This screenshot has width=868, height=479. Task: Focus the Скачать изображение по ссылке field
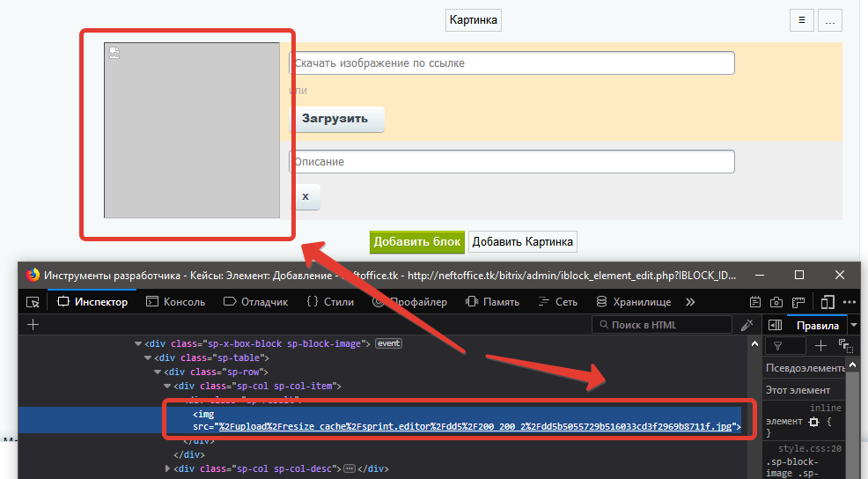511,63
